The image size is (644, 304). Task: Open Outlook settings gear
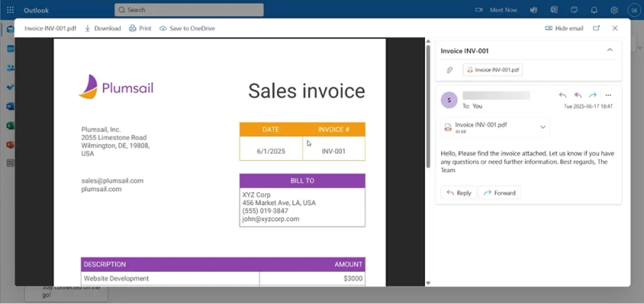click(x=614, y=10)
